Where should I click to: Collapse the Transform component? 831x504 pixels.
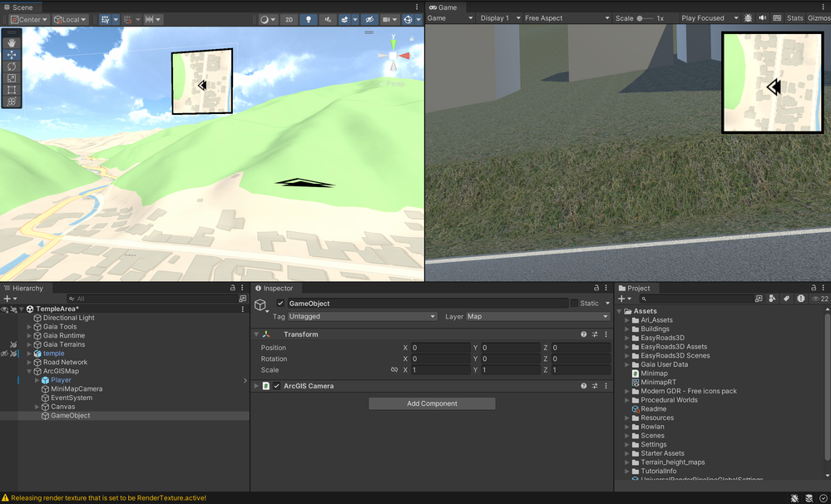click(256, 334)
